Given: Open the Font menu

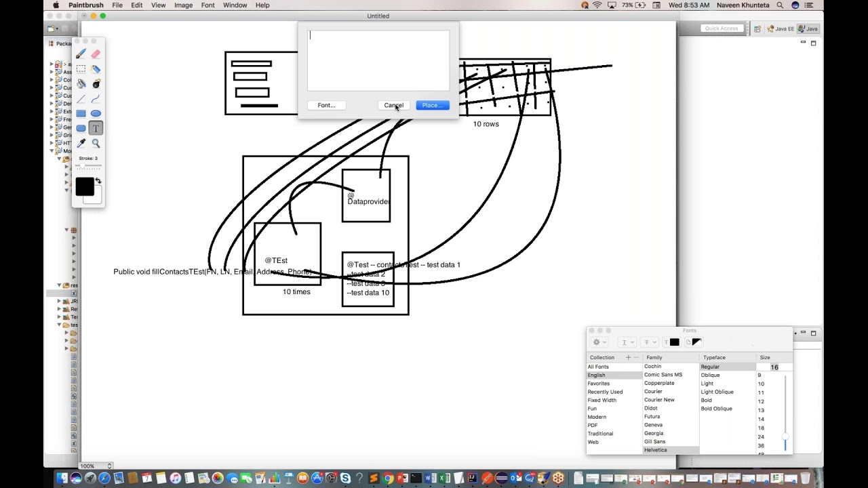Looking at the screenshot, I should point(208,5).
